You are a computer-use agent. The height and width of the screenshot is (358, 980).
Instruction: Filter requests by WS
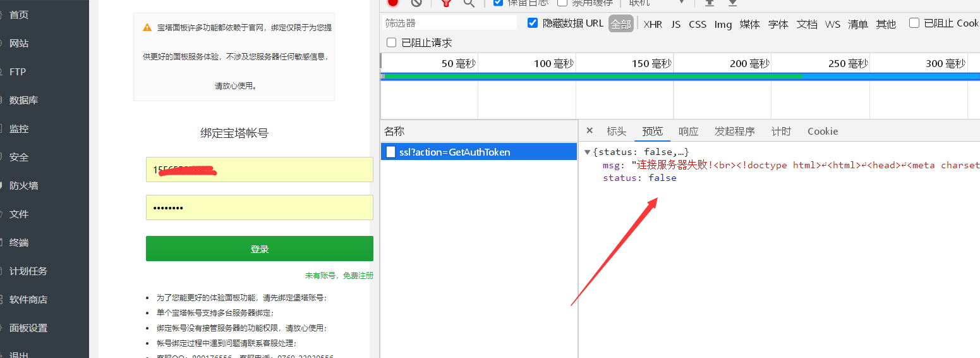tap(833, 24)
